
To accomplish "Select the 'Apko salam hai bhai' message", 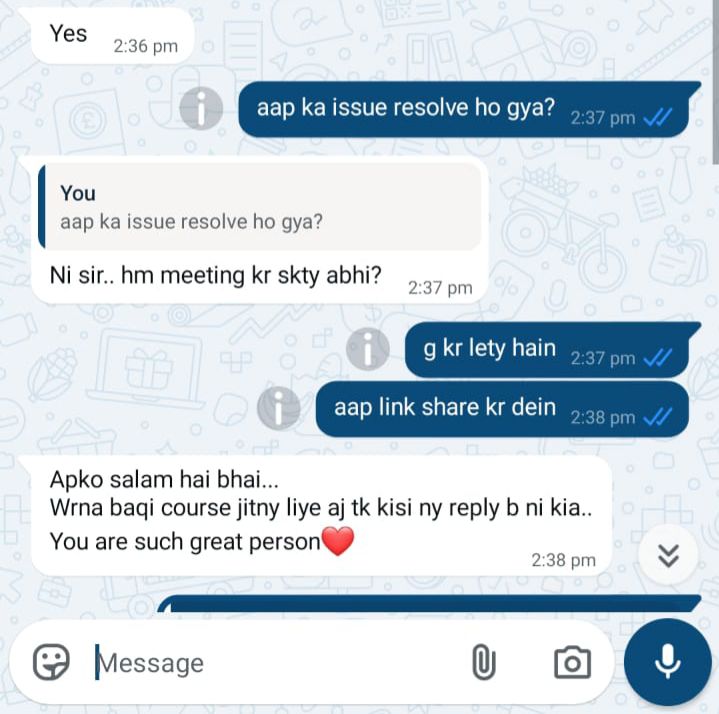I will coord(321,516).
